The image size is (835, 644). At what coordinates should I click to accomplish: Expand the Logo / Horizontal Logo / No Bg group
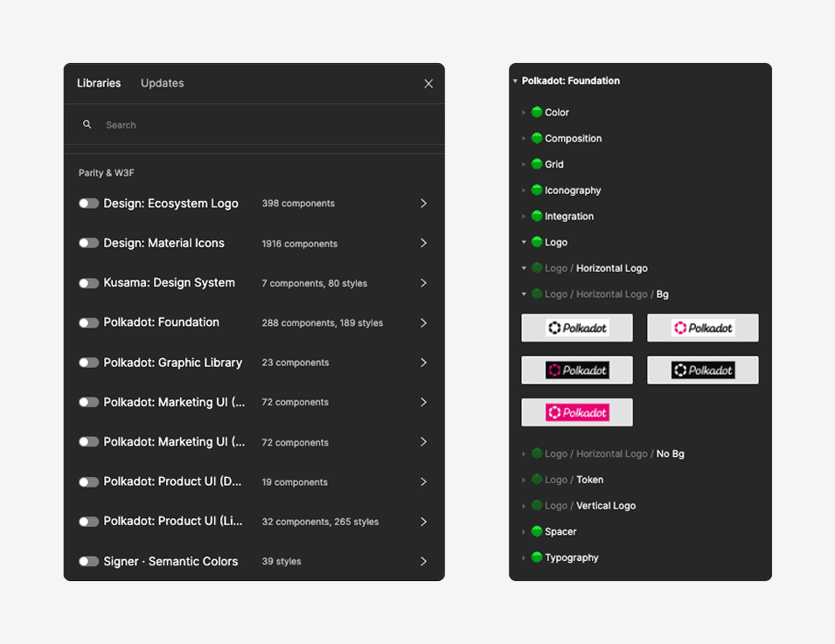524,454
